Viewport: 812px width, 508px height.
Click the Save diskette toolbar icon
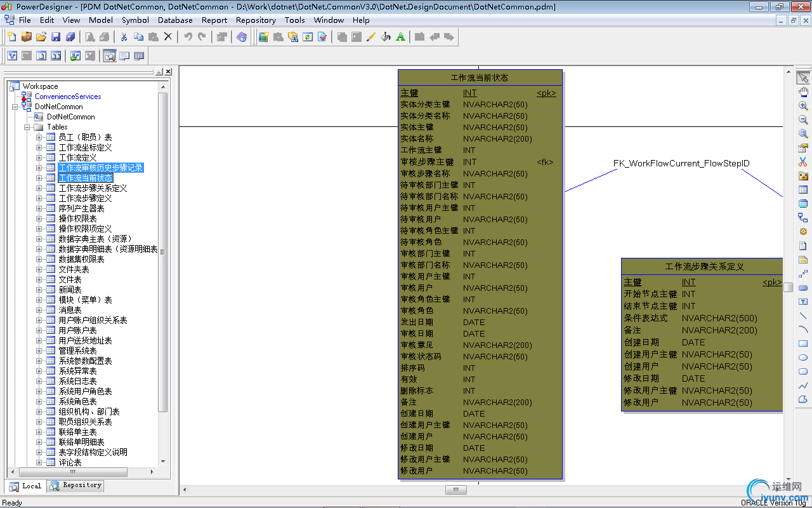55,37
